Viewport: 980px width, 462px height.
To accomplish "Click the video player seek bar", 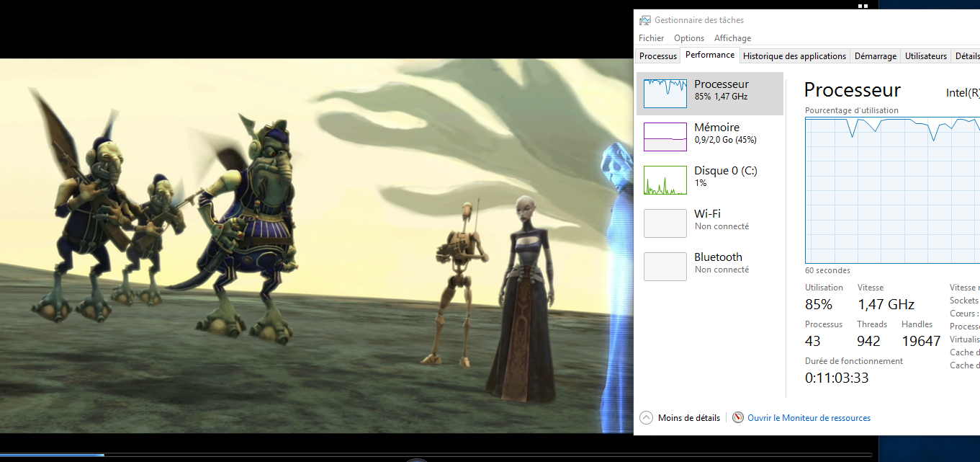I will point(432,455).
